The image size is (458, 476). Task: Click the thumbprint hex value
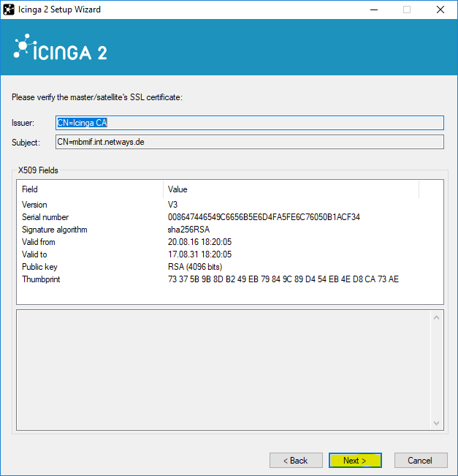283,279
